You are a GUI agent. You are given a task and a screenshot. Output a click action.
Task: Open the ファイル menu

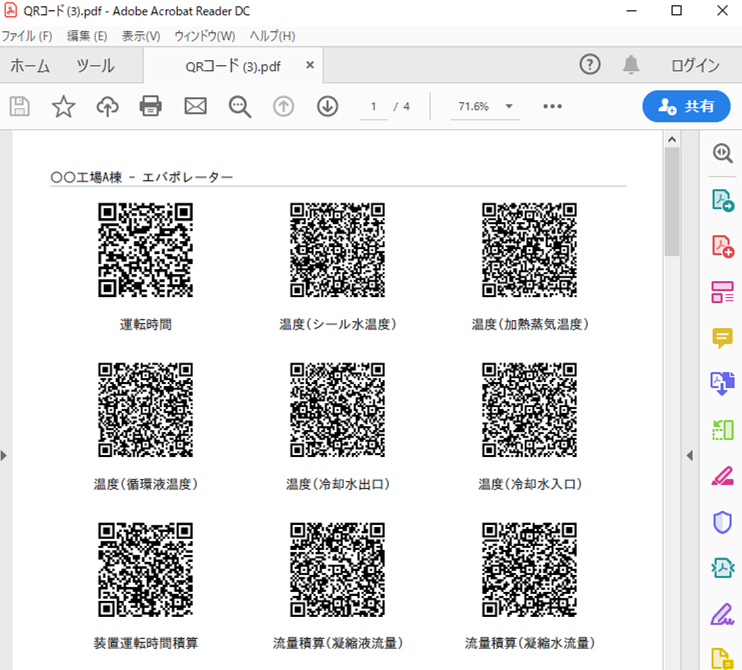tap(27, 36)
